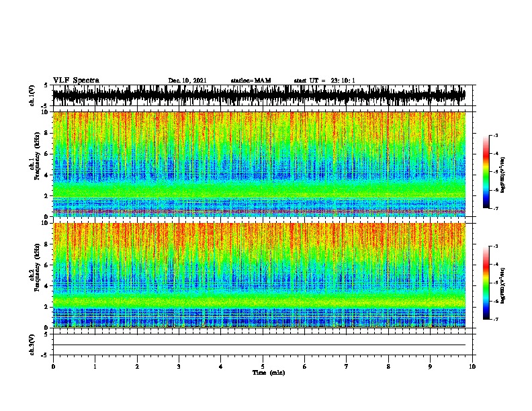Screen dimensions: 532x411
Task: Click time axis tick label "9"
Action: click(430, 367)
